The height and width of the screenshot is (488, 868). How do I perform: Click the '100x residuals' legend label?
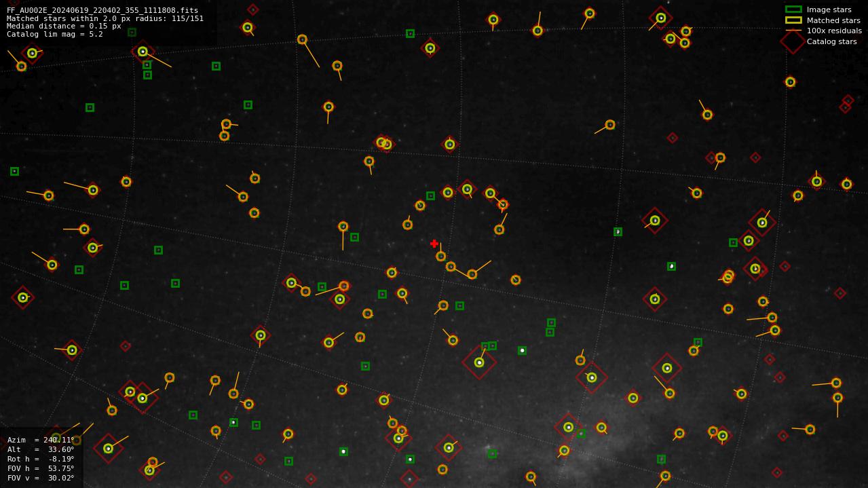point(834,31)
